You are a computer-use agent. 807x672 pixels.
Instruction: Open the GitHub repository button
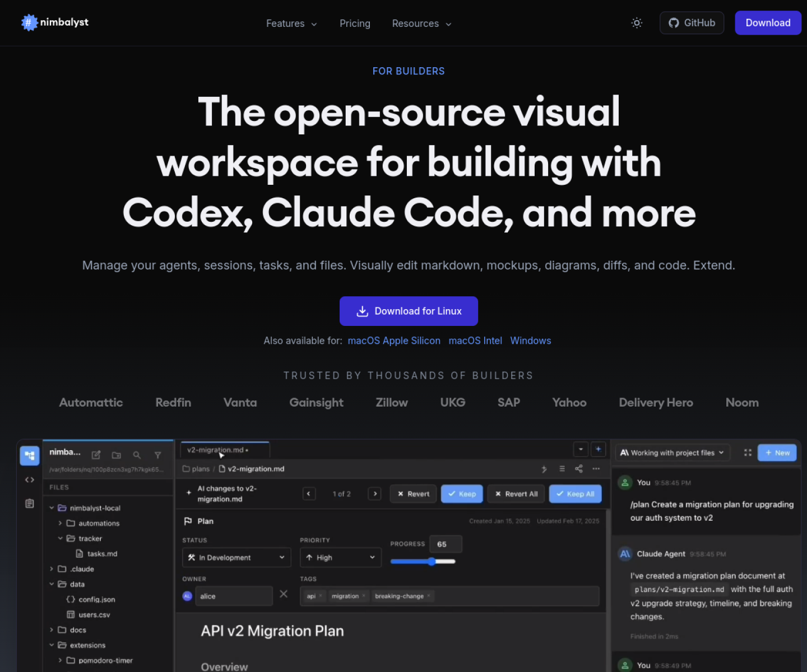[x=692, y=23]
